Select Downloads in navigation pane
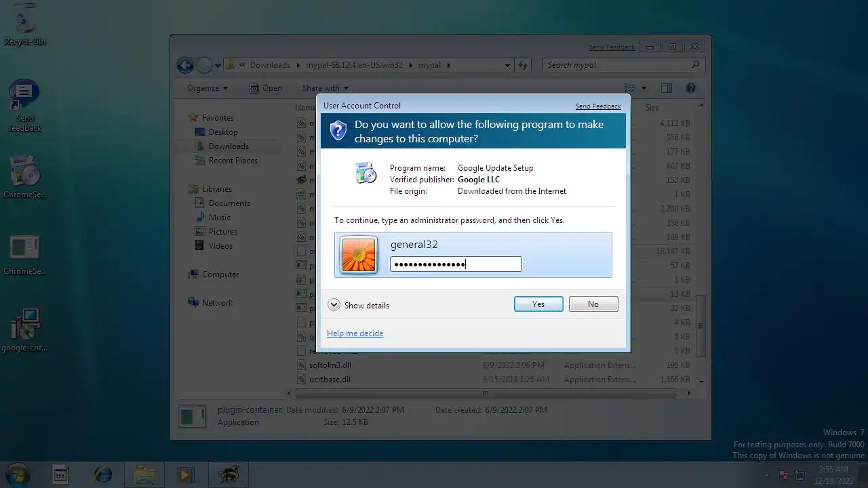The width and height of the screenshot is (868, 488). coord(228,146)
